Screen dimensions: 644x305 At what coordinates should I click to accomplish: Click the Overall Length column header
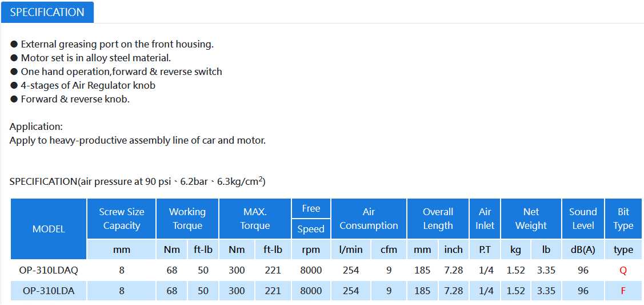point(438,219)
